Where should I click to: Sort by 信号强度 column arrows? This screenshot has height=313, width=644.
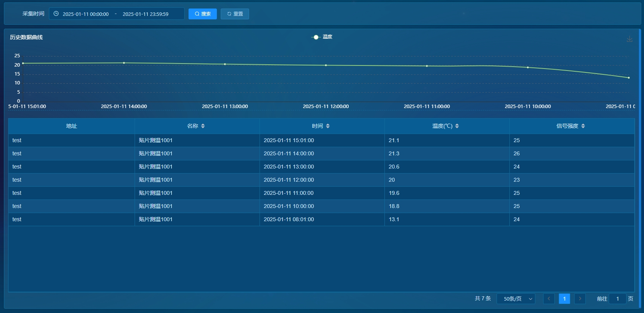pyautogui.click(x=583, y=126)
